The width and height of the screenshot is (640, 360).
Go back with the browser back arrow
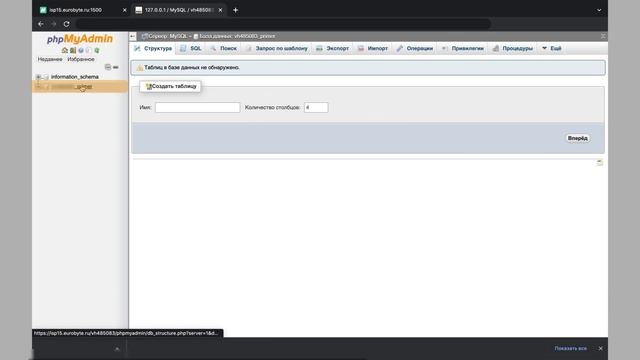[40, 24]
